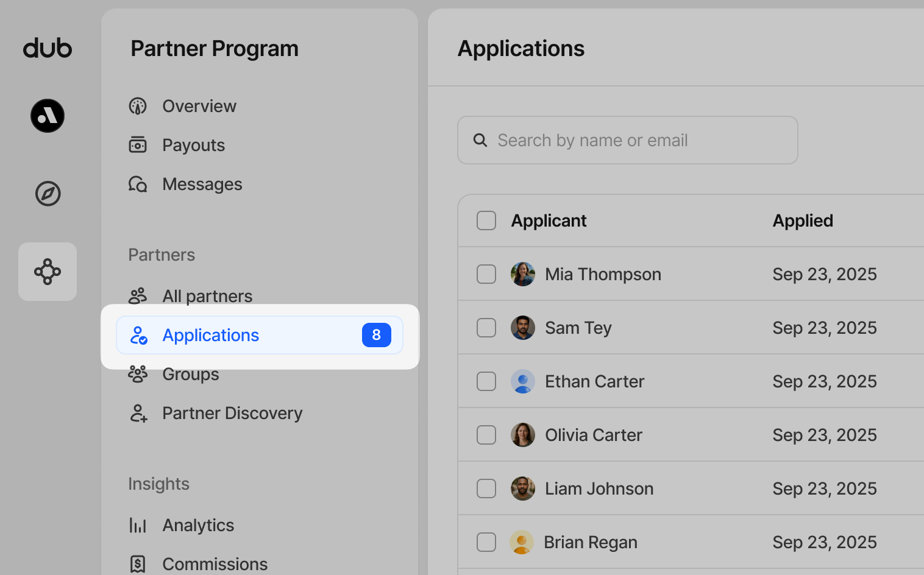Viewport: 924px width, 575px height.
Task: Open the workspace avatar icon
Action: [x=48, y=116]
